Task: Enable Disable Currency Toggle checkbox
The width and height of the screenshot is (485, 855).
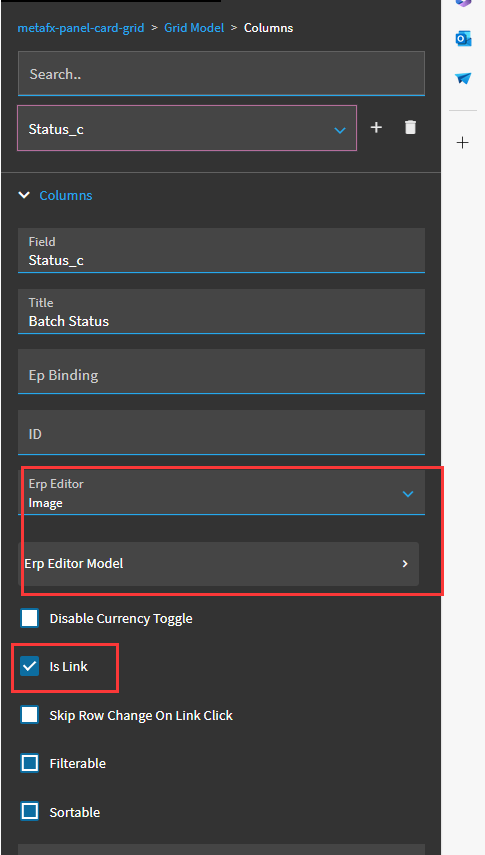Action: click(x=29, y=618)
